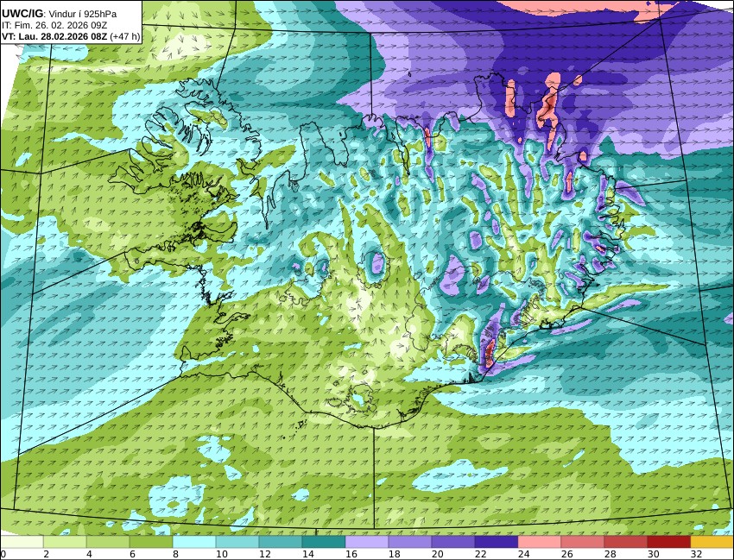Click the green 6–8 legend swatch
Viewport: 734px width, 560px height.
(x=151, y=542)
